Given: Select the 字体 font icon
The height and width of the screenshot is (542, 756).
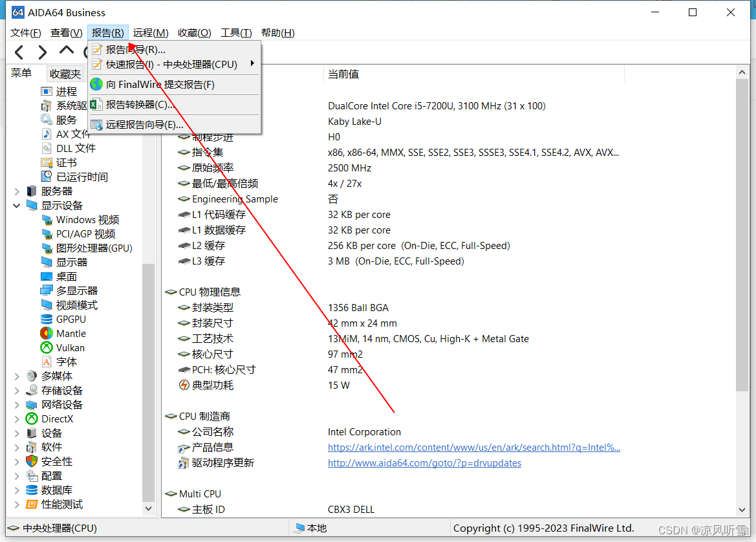Looking at the screenshot, I should pos(47,362).
